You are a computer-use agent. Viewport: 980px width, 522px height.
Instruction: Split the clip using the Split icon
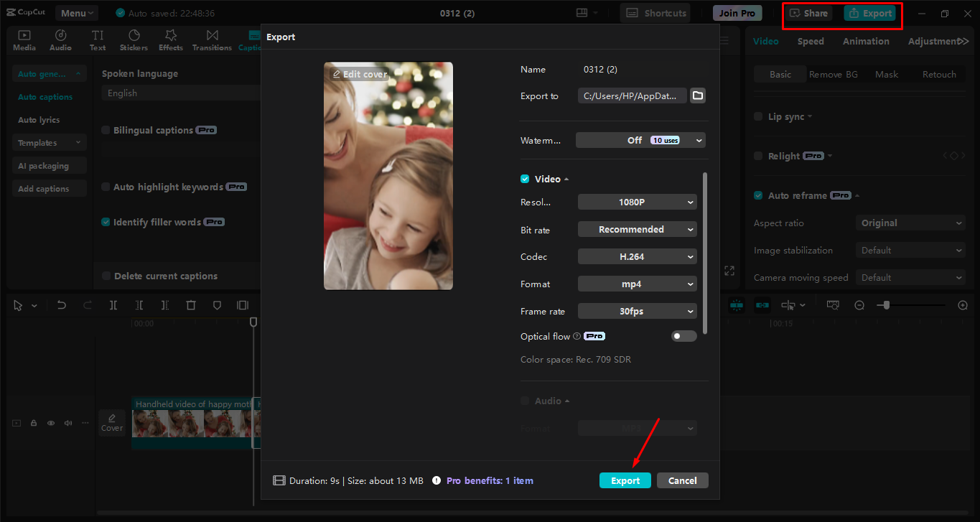point(113,305)
